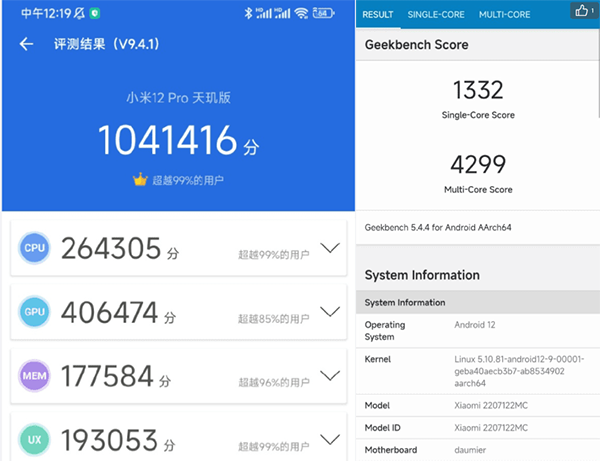Tap the Motherboard value daumier
Image resolution: width=600 pixels, height=461 pixels.
tap(470, 450)
